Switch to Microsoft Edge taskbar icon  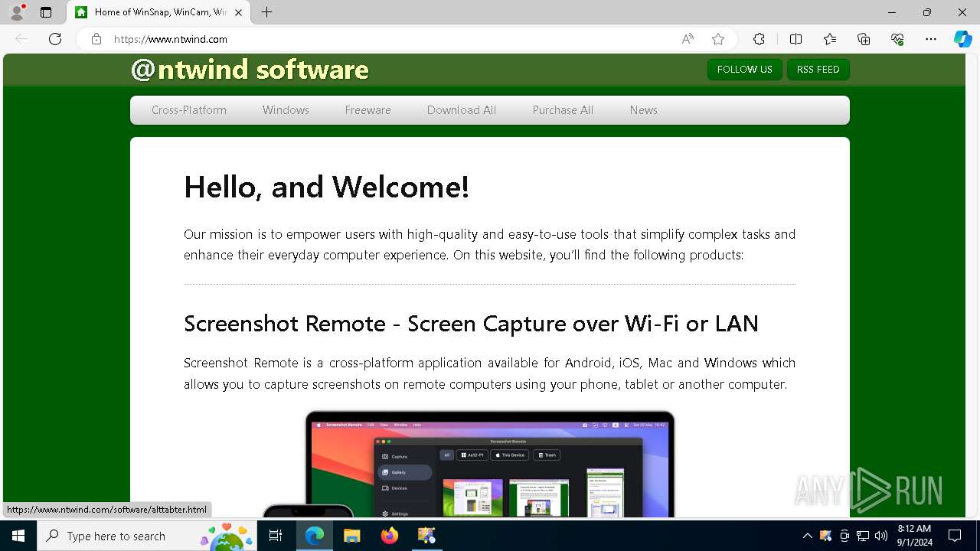click(x=315, y=536)
